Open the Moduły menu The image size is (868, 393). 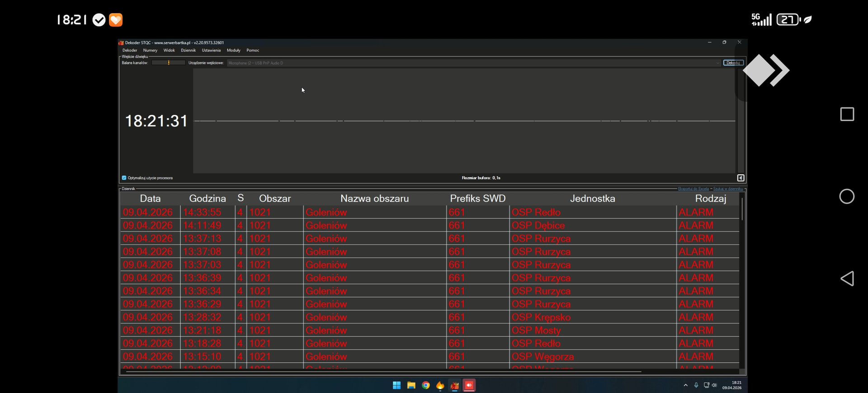tap(233, 51)
